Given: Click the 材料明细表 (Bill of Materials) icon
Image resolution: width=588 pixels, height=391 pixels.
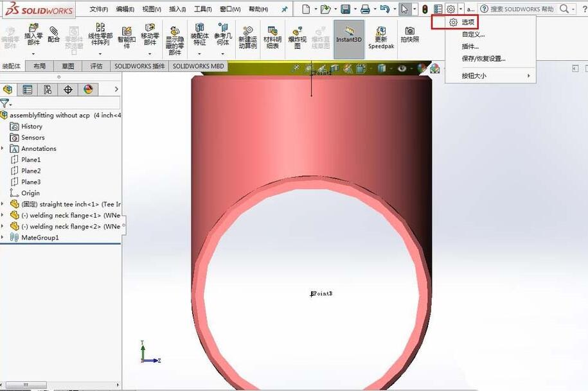Looking at the screenshot, I should click(x=272, y=37).
